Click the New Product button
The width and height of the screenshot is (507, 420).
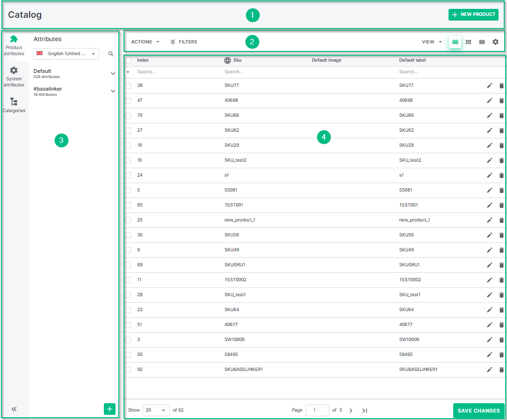pyautogui.click(x=473, y=14)
